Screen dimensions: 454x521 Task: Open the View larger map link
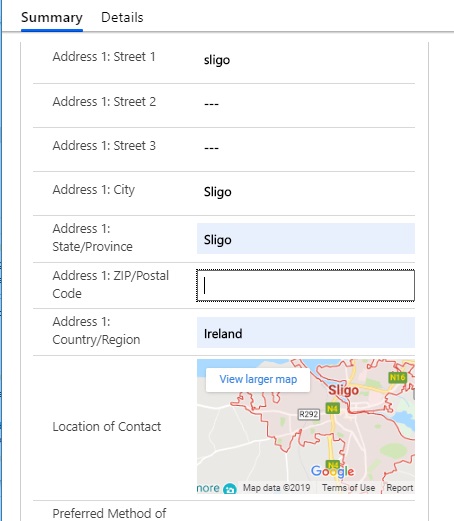pyautogui.click(x=258, y=379)
